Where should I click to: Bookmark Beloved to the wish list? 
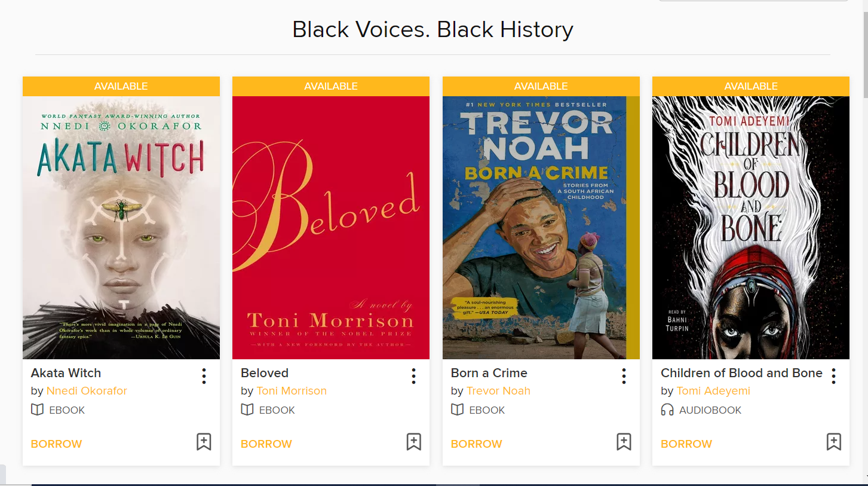[413, 442]
